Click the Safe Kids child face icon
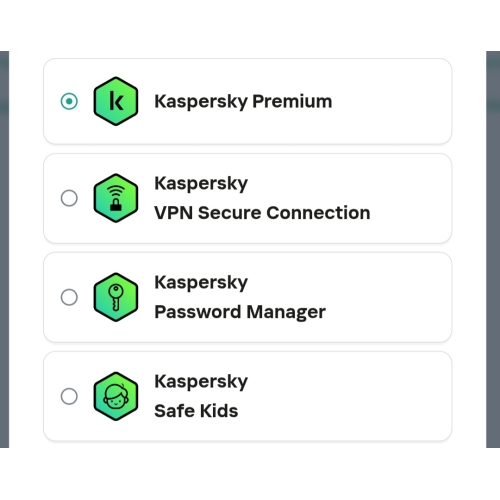 pos(116,396)
